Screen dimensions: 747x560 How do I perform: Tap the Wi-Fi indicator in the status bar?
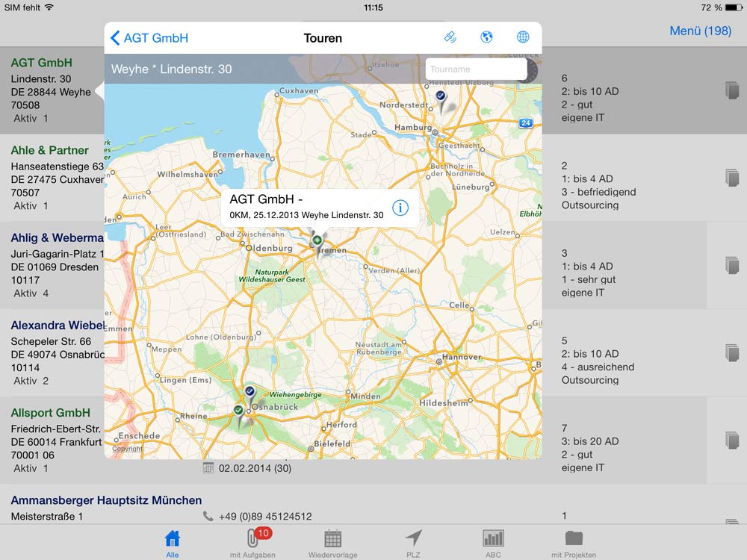(49, 7)
